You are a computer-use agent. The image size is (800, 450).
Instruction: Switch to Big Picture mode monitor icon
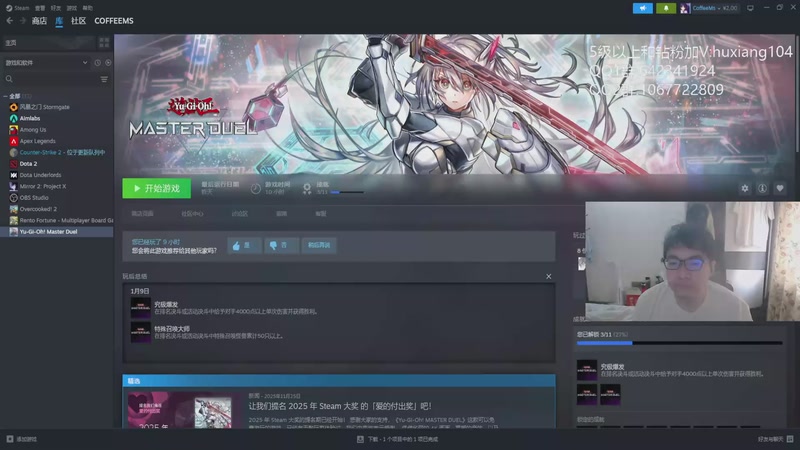tap(750, 8)
